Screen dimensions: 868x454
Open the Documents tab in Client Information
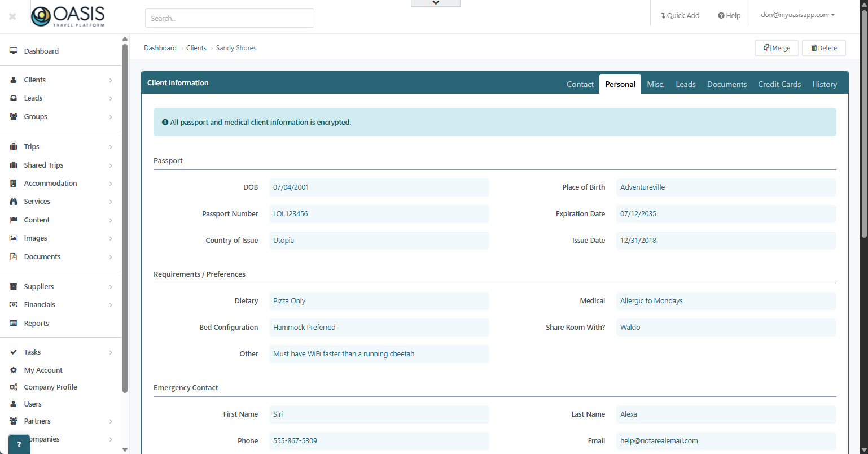click(x=727, y=84)
